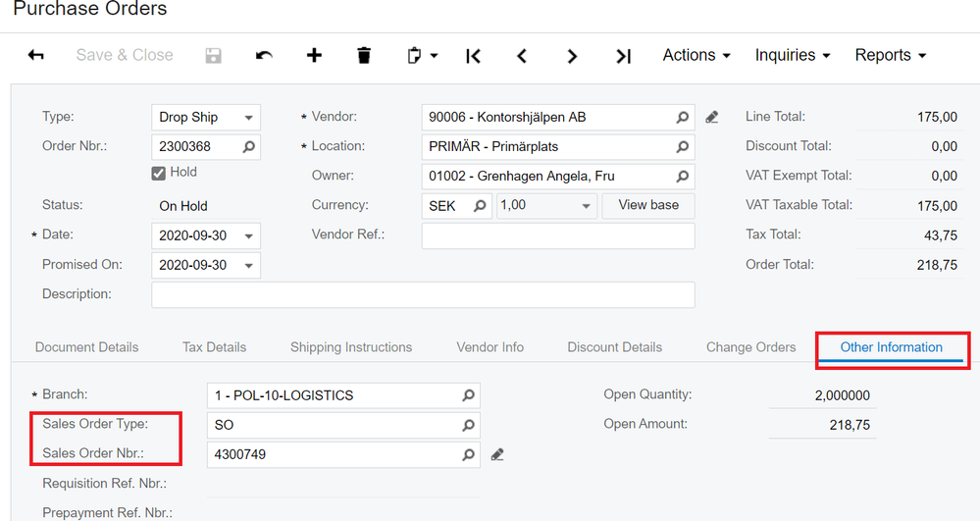The image size is (980, 521).
Task: Open Order Nbr. lookup magnifier
Action: coord(248,147)
